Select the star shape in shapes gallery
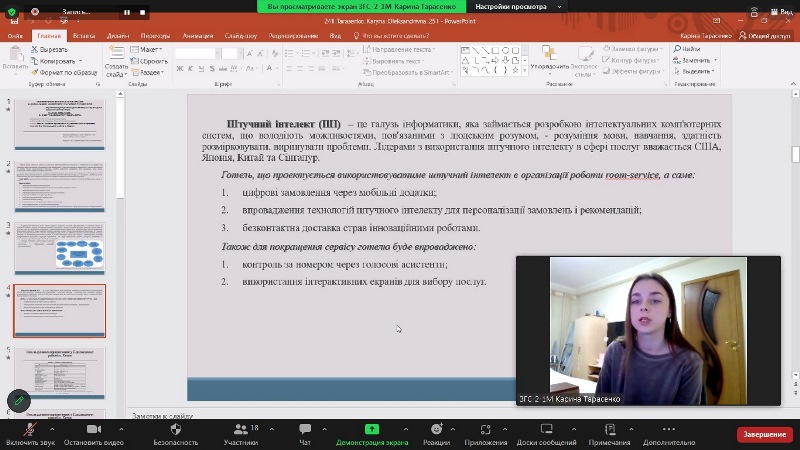This screenshot has width=800, height=450. [x=515, y=70]
